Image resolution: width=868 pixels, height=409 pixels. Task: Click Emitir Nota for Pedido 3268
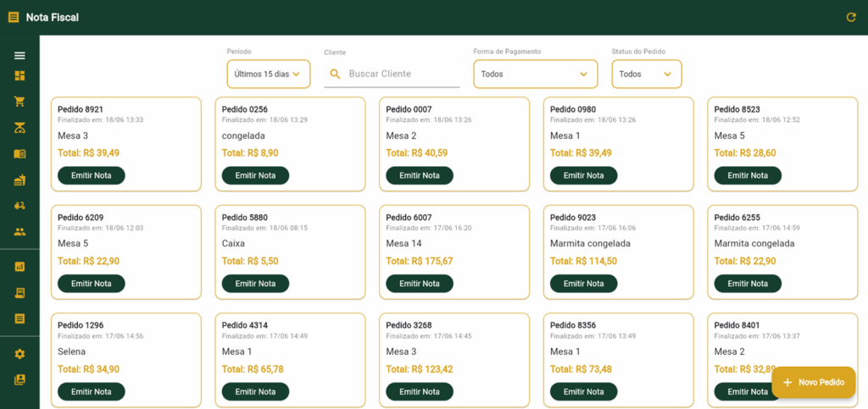tap(420, 391)
